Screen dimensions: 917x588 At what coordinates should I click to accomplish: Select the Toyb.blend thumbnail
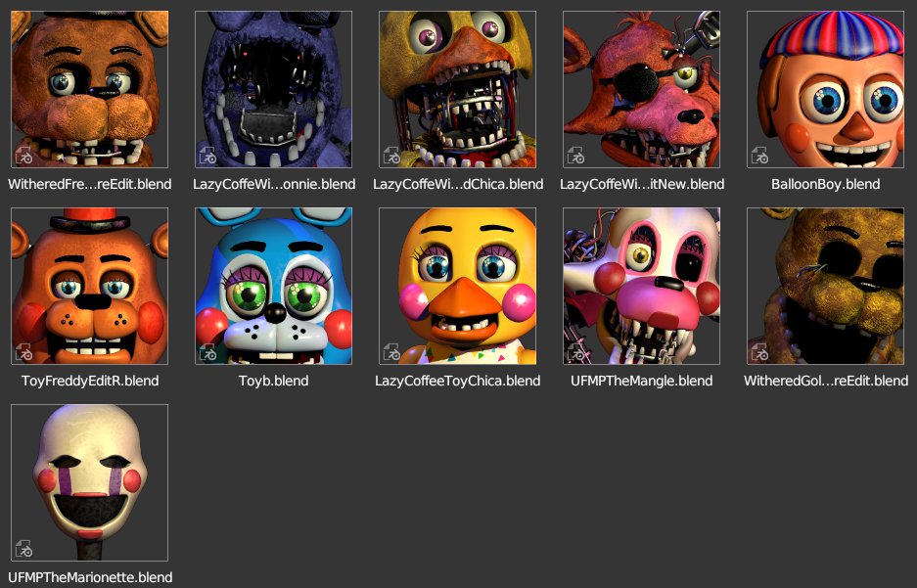(274, 286)
